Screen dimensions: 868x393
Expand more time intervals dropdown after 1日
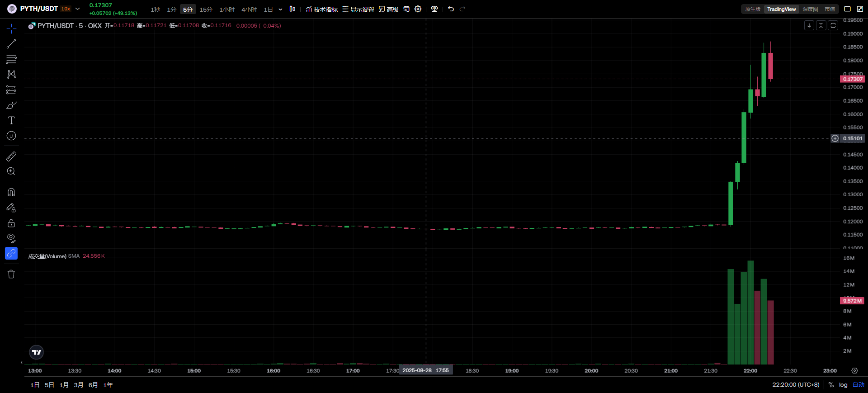click(x=280, y=9)
